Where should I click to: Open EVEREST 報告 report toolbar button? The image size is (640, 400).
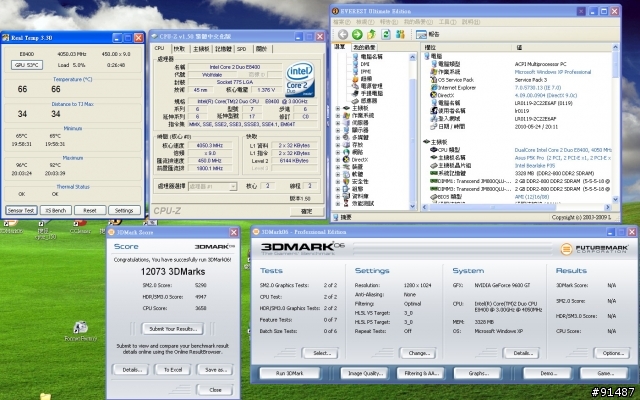coord(428,35)
